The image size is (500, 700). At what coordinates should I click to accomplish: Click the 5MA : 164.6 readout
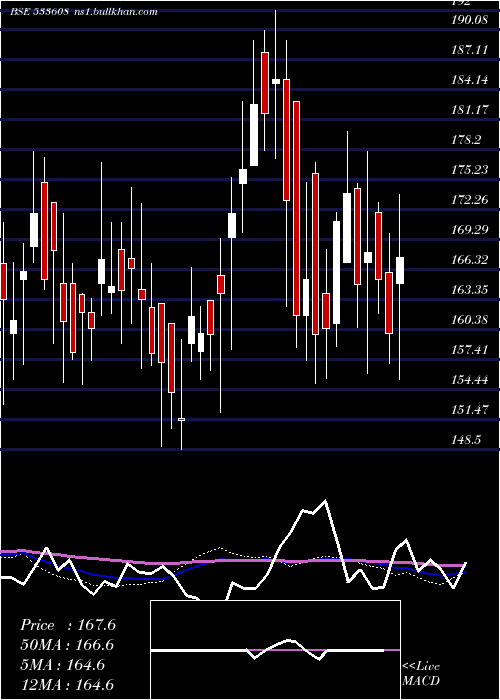tap(62, 665)
